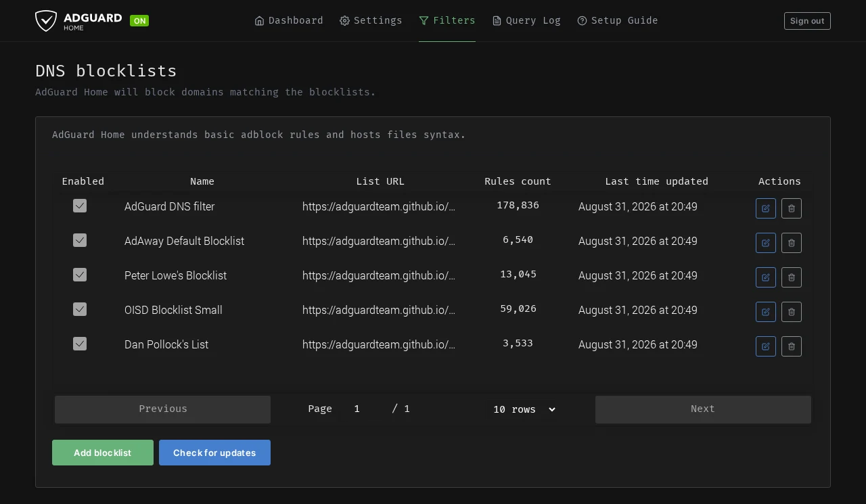Click the name AdGuard DNS filter
866x504 pixels.
pyautogui.click(x=169, y=206)
